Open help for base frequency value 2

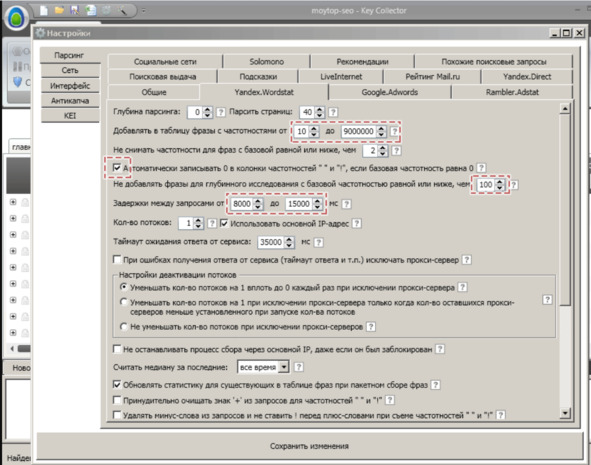[396, 151]
